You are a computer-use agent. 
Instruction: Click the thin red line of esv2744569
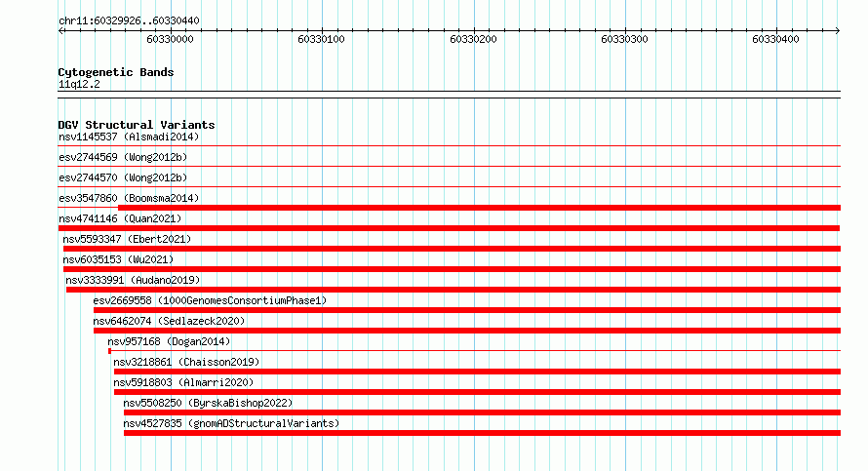pos(450,167)
